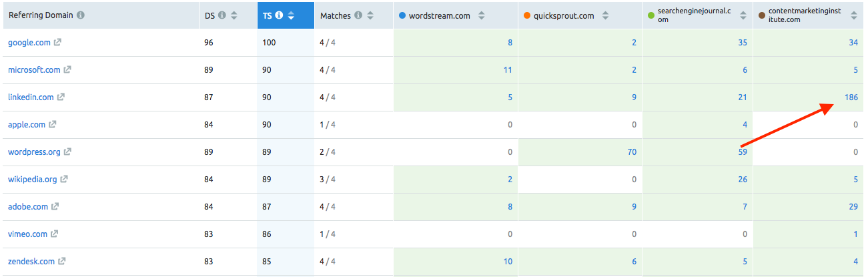
Task: Select the quicksprout.com column header
Action: tap(564, 15)
